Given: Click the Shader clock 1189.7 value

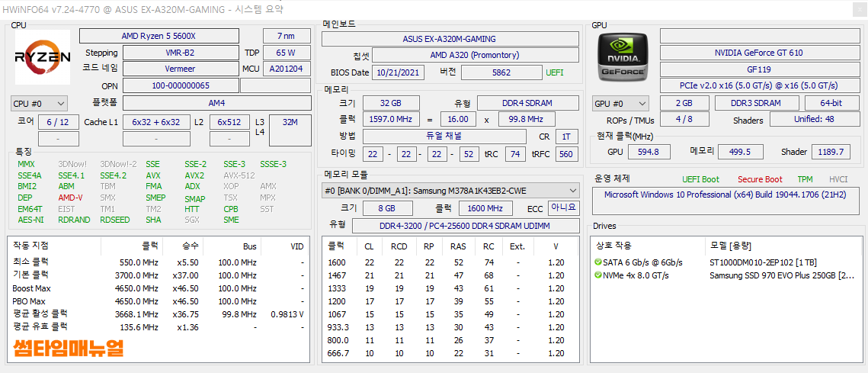Looking at the screenshot, I should pos(831,152).
